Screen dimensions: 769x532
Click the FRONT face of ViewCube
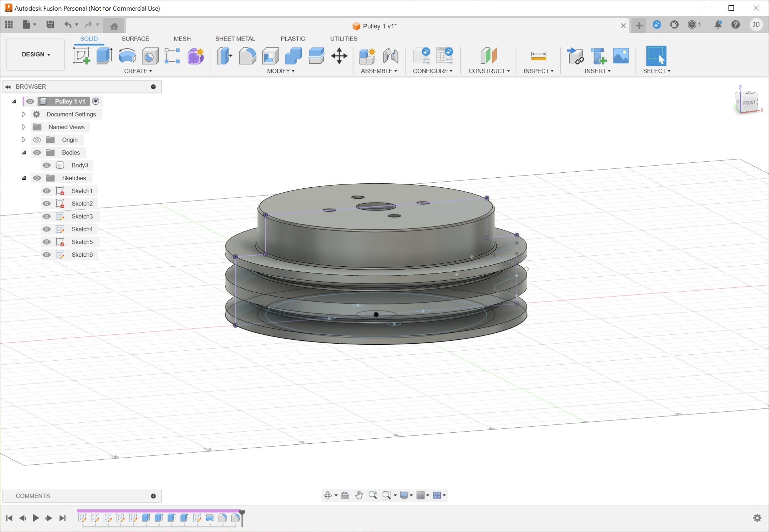(749, 103)
